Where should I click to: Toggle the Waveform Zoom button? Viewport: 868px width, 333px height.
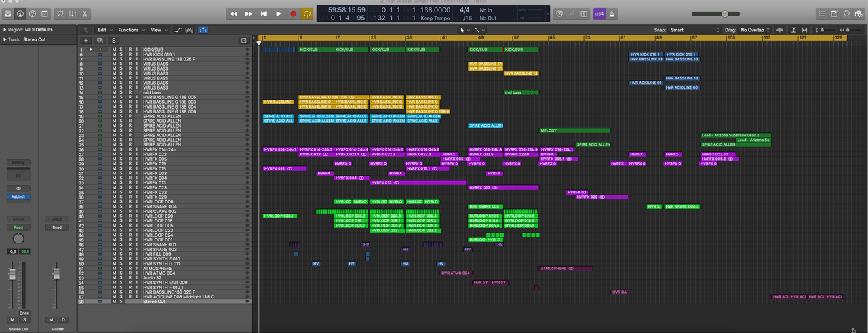point(780,30)
